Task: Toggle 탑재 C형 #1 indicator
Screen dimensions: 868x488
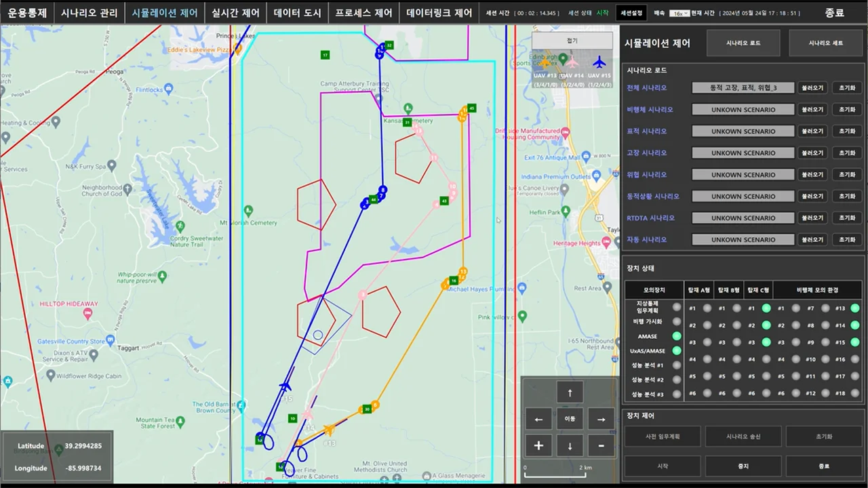Action: 766,308
